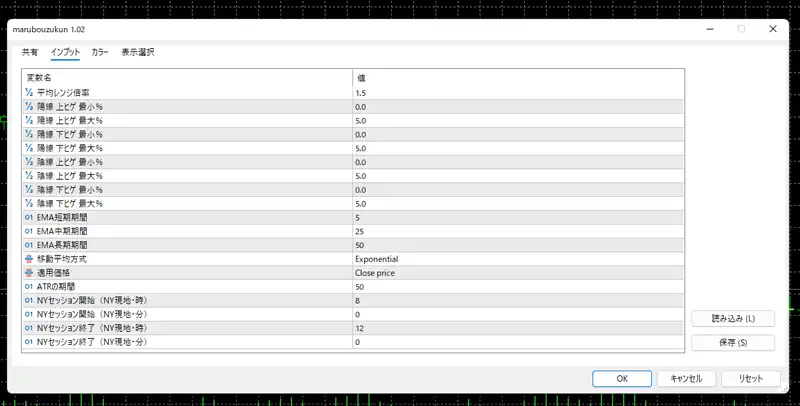This screenshot has height=406, width=800.
Task: Click the integer icon beside EMA中期期間
Action: click(29, 231)
